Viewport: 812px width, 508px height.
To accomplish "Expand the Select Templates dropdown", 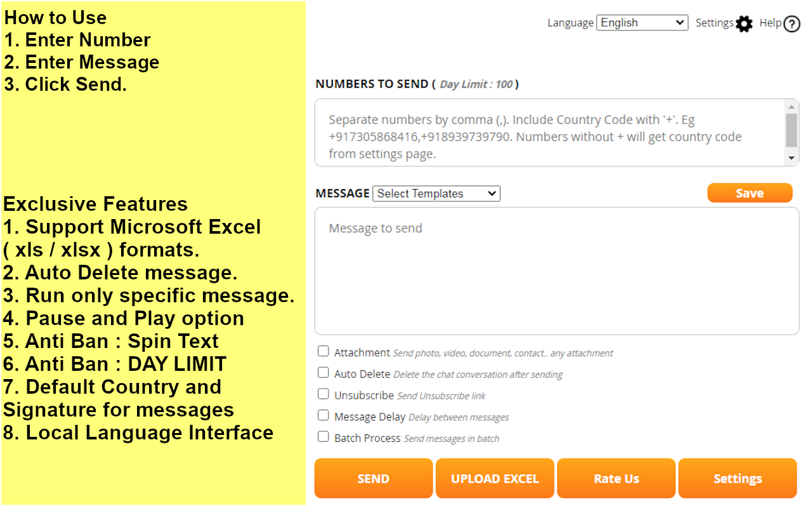I will 436,194.
